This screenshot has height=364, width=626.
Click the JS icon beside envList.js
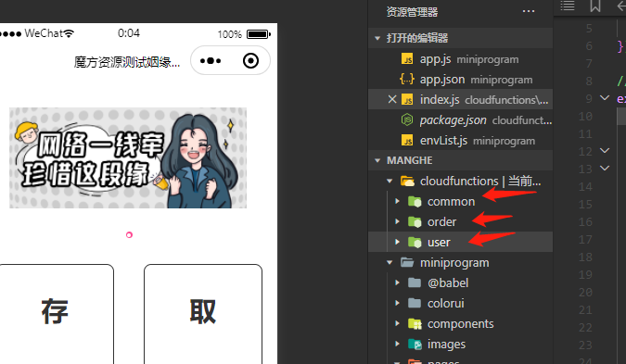[x=407, y=141]
